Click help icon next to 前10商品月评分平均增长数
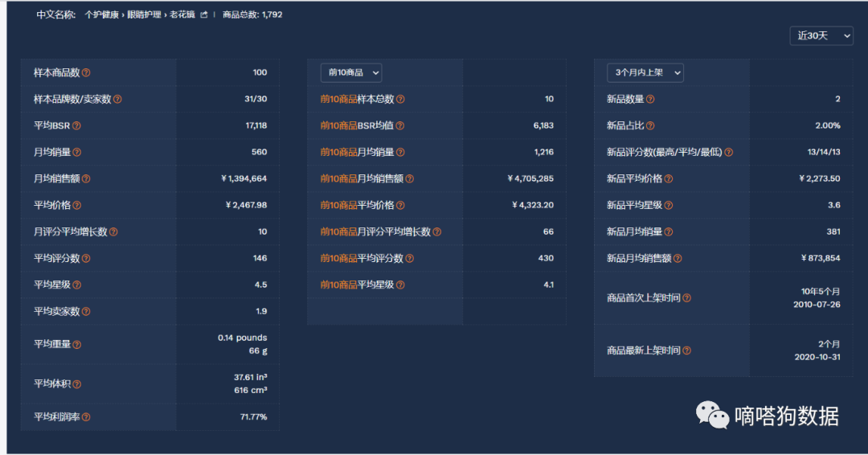This screenshot has height=455, width=868. pyautogui.click(x=436, y=232)
